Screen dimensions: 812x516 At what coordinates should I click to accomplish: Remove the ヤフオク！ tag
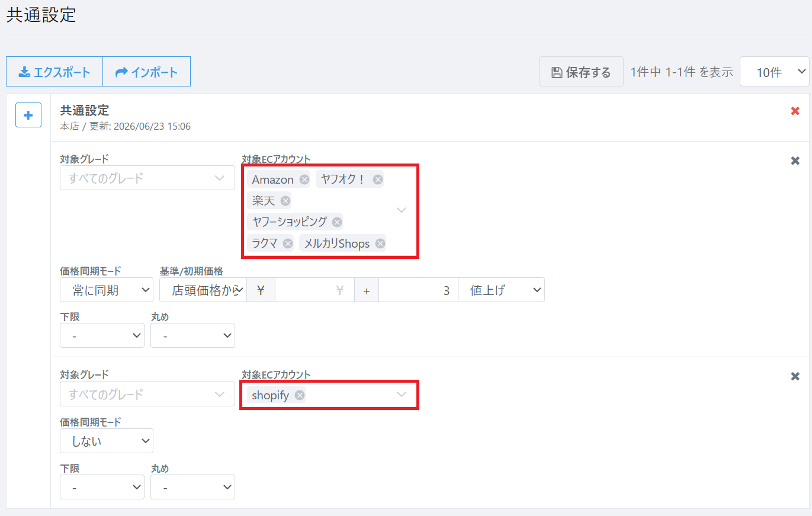tap(377, 180)
